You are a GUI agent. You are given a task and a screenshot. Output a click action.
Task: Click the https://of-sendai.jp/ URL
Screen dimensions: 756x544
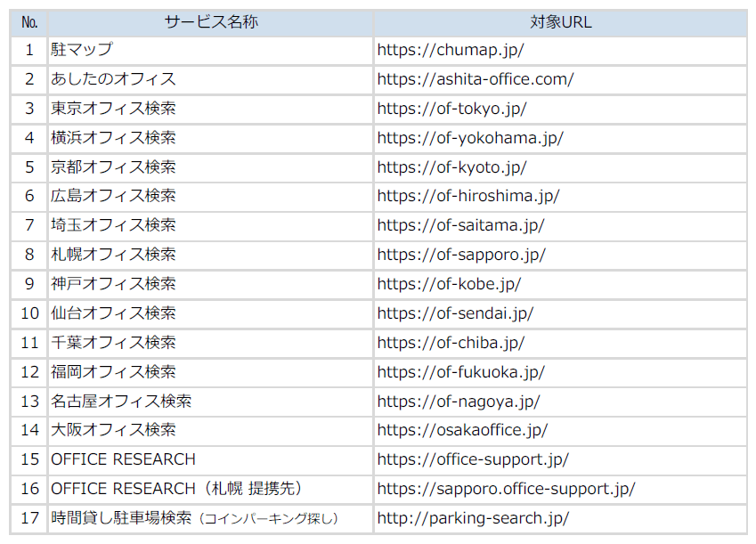(x=455, y=313)
